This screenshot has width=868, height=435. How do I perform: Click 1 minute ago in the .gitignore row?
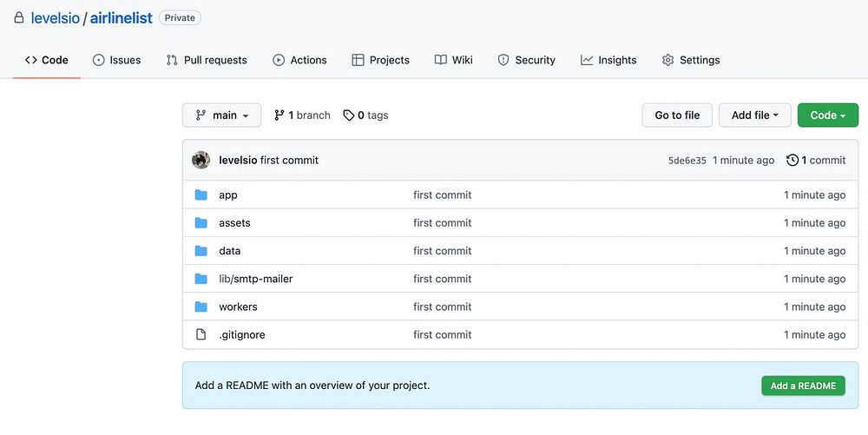[x=814, y=334]
